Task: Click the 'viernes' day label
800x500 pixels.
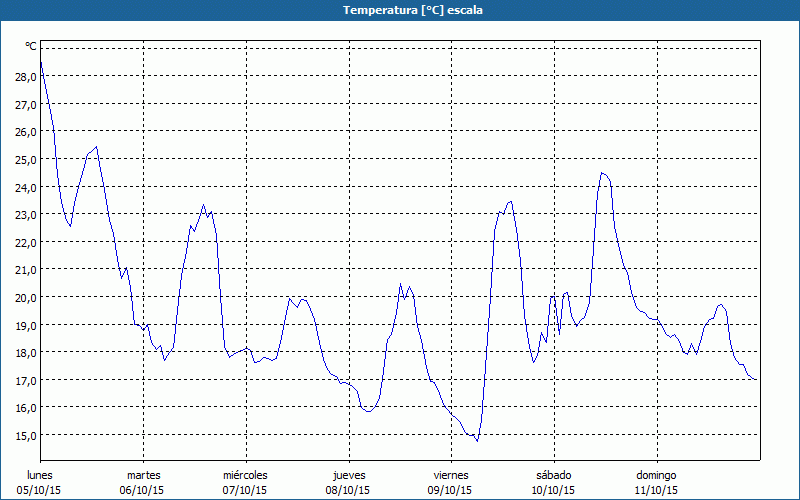Action: click(x=451, y=475)
